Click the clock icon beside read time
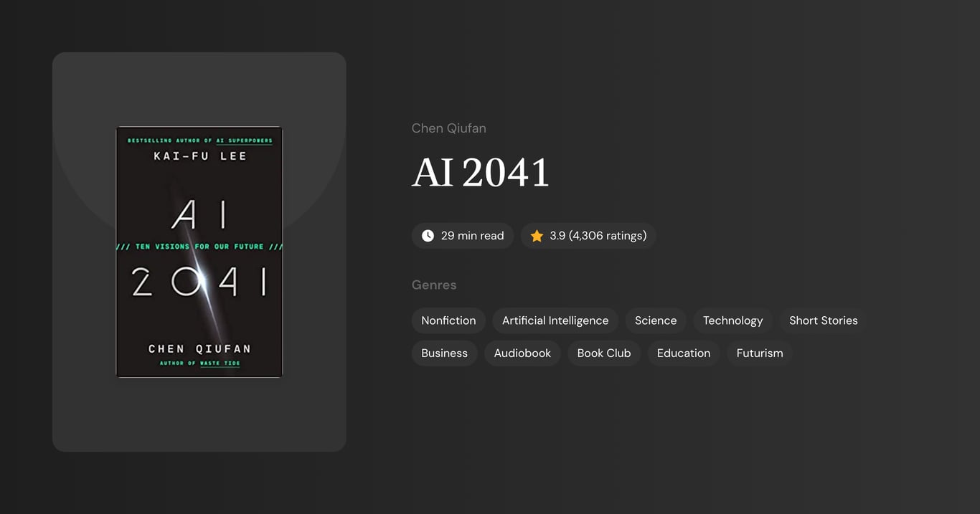Image resolution: width=980 pixels, height=514 pixels. (428, 236)
